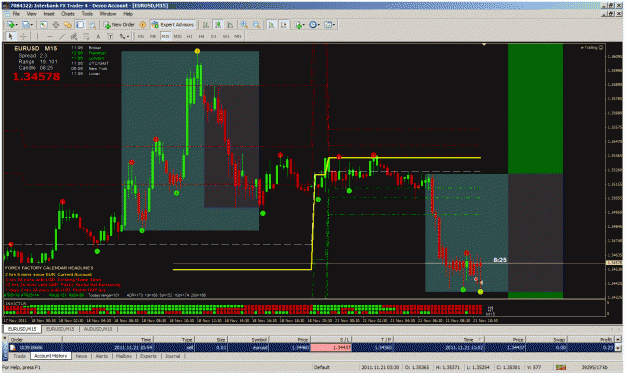Expand the new chart dropdown arrow
The image size is (625, 373).
coord(17,25)
